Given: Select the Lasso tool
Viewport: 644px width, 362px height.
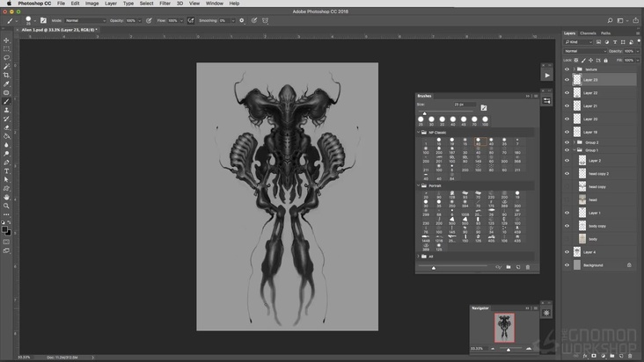Looking at the screenshot, I should 6,57.
